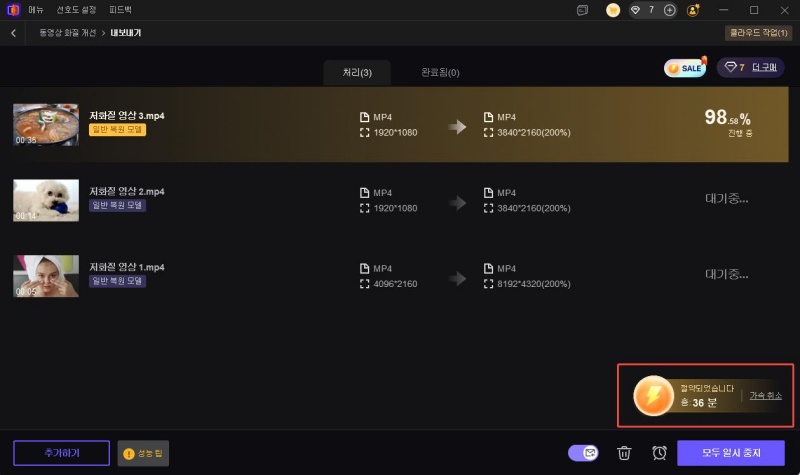Click the orange SALE badge

(x=685, y=68)
